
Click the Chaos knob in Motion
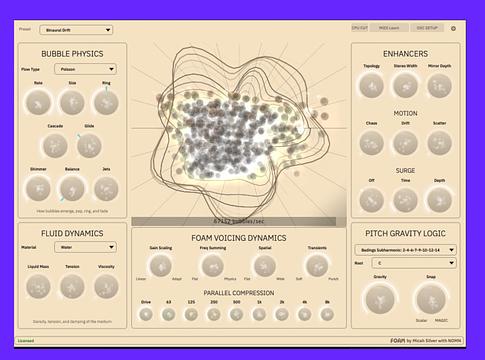(x=371, y=143)
